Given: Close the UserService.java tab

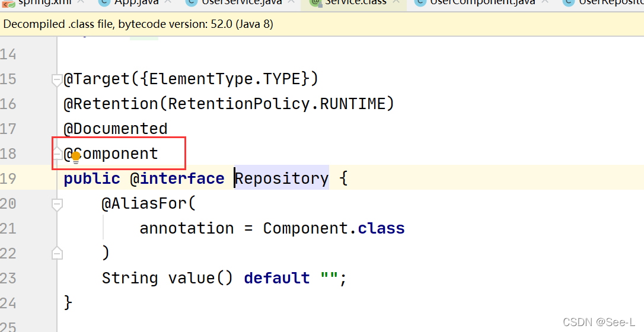Looking at the screenshot, I should [x=291, y=2].
